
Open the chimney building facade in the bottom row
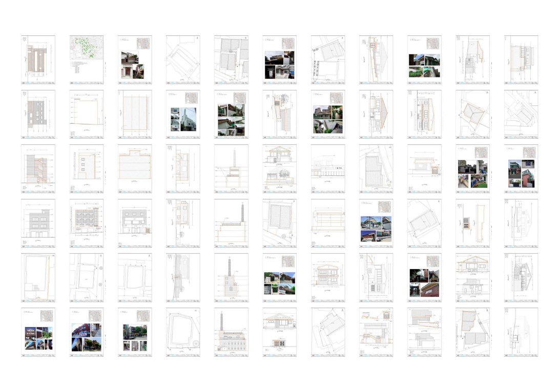click(231, 332)
